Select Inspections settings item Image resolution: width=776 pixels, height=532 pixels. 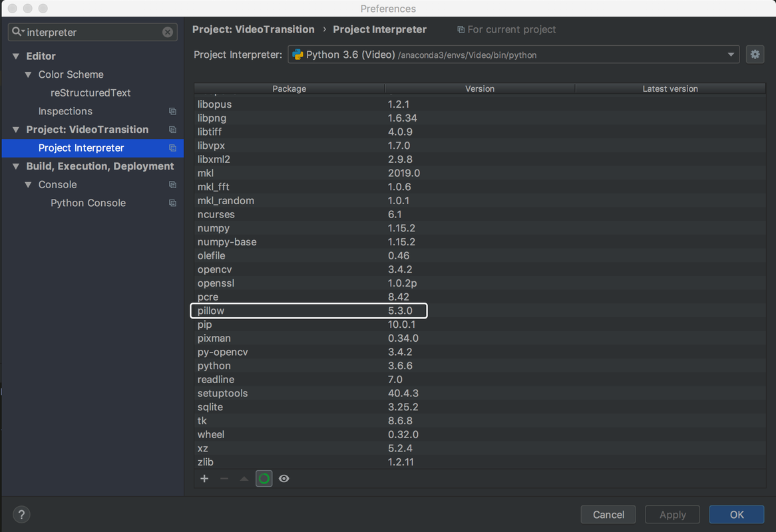[x=65, y=111]
